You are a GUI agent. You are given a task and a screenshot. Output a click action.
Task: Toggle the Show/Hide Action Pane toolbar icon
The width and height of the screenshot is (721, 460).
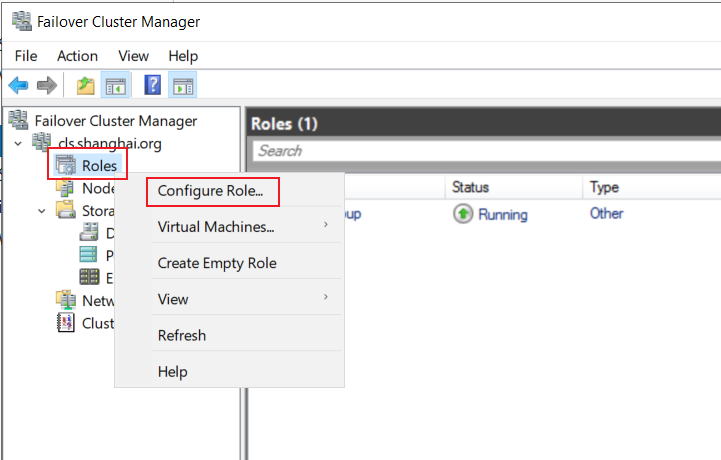tap(183, 85)
